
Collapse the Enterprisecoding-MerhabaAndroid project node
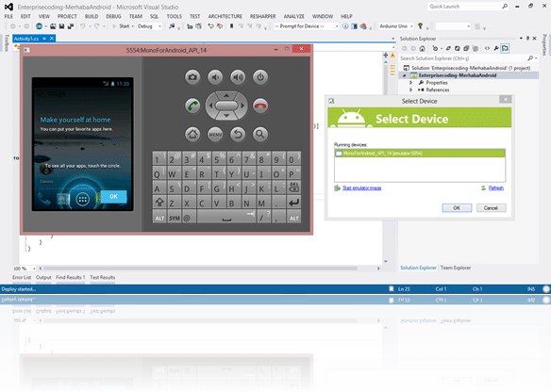point(404,75)
